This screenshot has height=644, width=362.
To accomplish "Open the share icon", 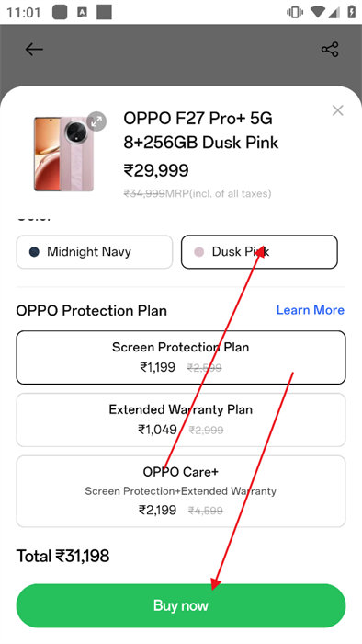I will point(330,50).
